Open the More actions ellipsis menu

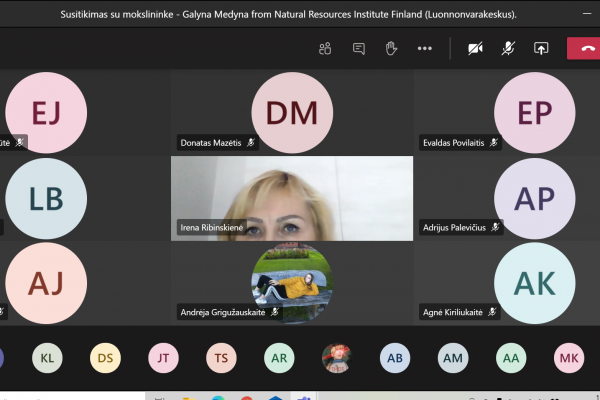(425, 49)
